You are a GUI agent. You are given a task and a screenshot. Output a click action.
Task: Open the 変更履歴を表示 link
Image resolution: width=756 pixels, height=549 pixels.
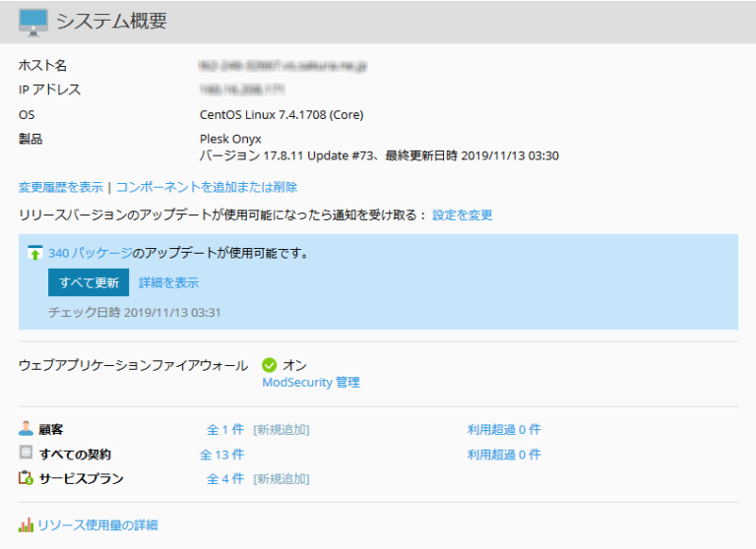[x=60, y=187]
